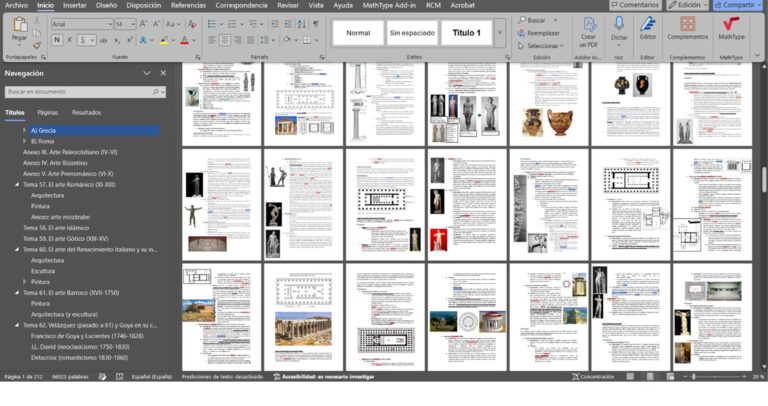Click the Pegar paste icon
Screen dimensions: 768x406
coord(20,25)
